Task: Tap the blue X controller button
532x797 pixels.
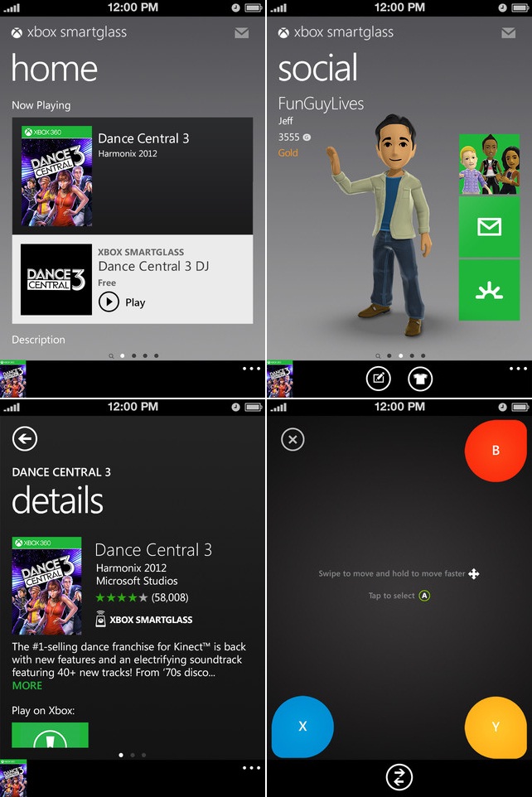Action: coord(302,727)
